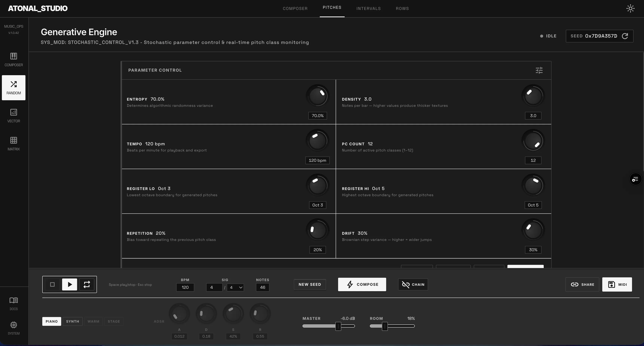Adjust the Room reverb slider handle
Image resolution: width=644 pixels, height=346 pixels.
(385, 326)
